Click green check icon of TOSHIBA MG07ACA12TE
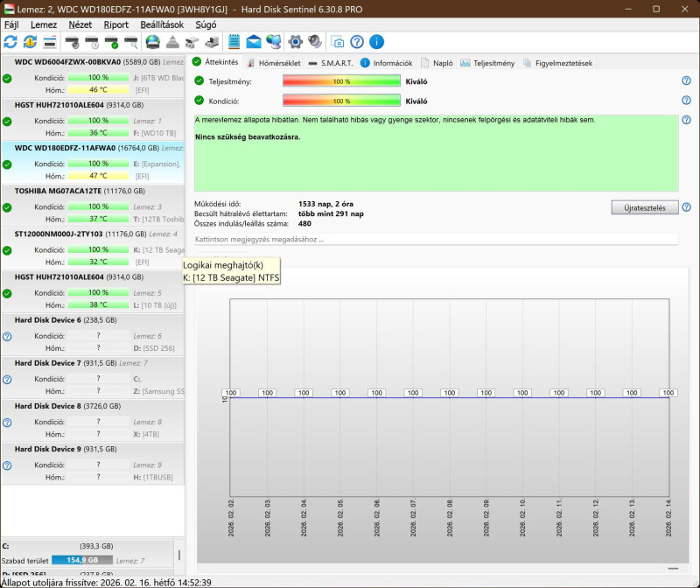Viewport: 700px width, 588px height. [x=7, y=207]
